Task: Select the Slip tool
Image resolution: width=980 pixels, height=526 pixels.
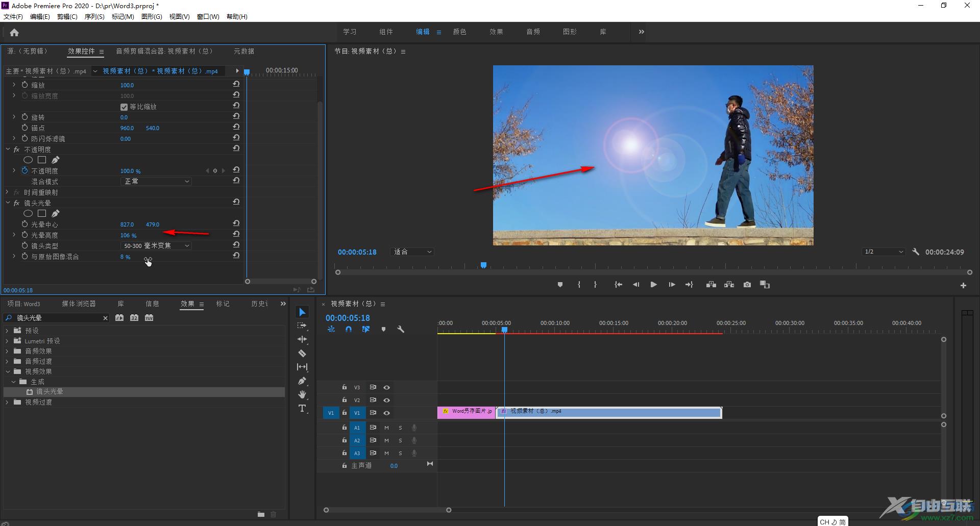Action: 302,367
